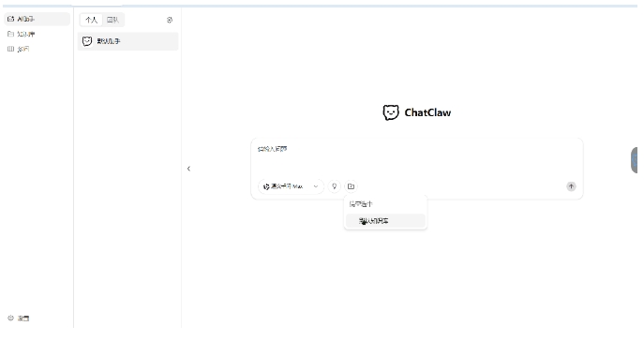Switch to the 团队 (team) tab
Viewport: 644px width, 341px height.
(x=112, y=20)
